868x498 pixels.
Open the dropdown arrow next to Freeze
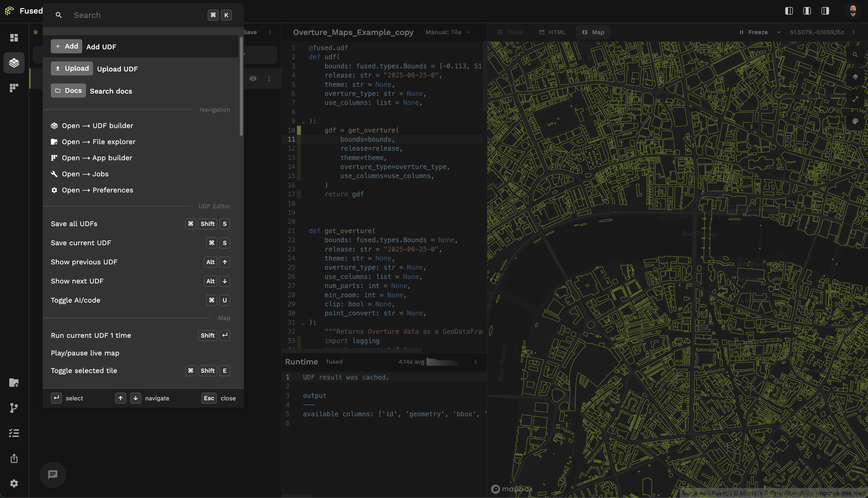pyautogui.click(x=779, y=32)
